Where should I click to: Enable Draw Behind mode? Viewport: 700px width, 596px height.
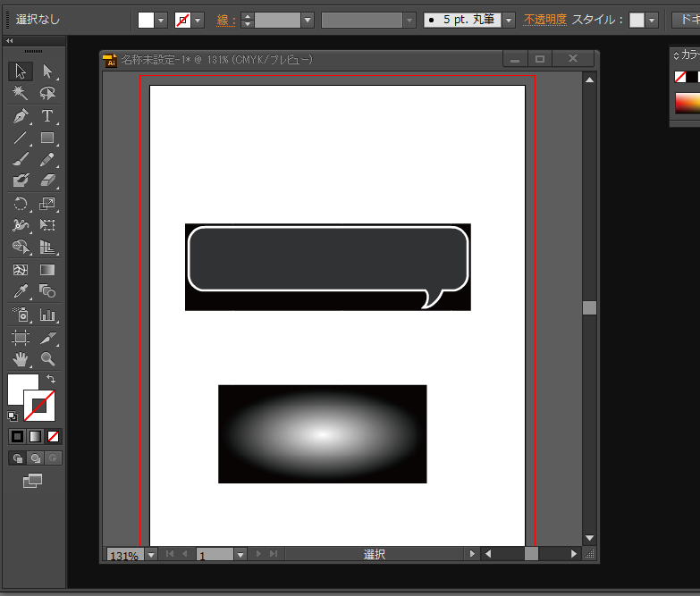coord(35,458)
